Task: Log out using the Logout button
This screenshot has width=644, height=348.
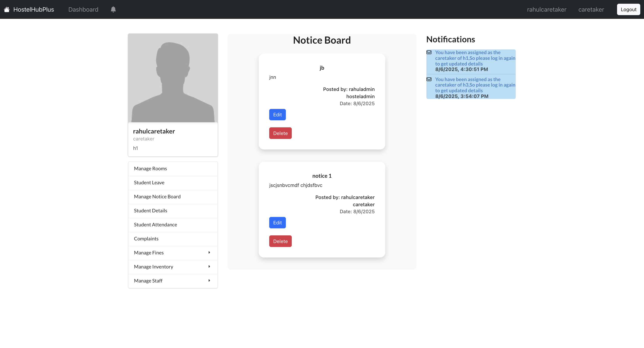Action: pyautogui.click(x=628, y=9)
